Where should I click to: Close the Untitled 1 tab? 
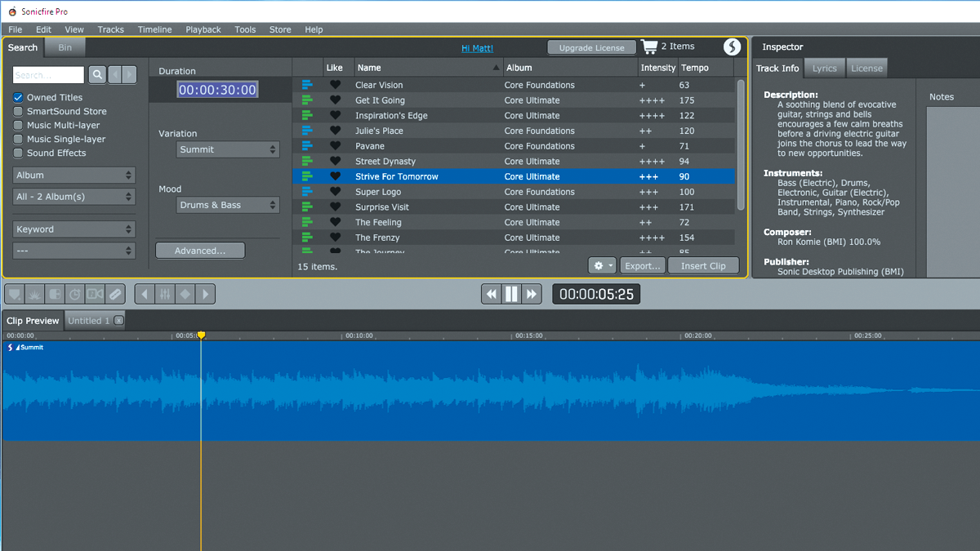[x=118, y=321]
